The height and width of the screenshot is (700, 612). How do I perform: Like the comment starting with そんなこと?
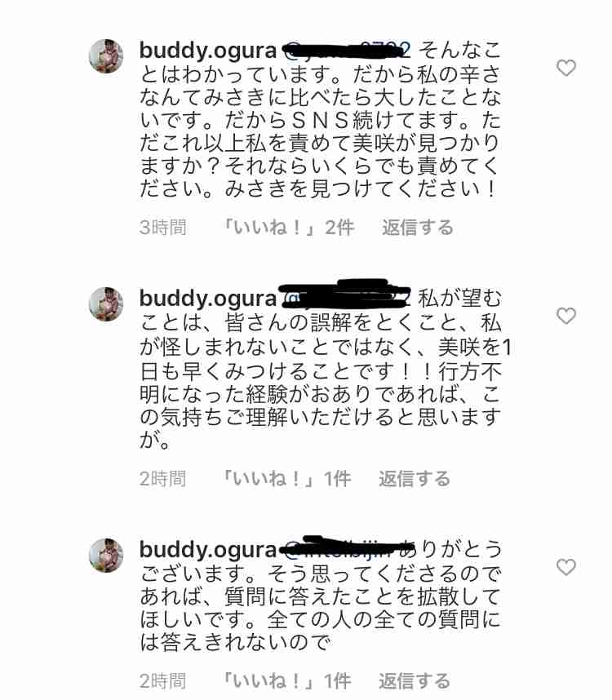coord(566,68)
